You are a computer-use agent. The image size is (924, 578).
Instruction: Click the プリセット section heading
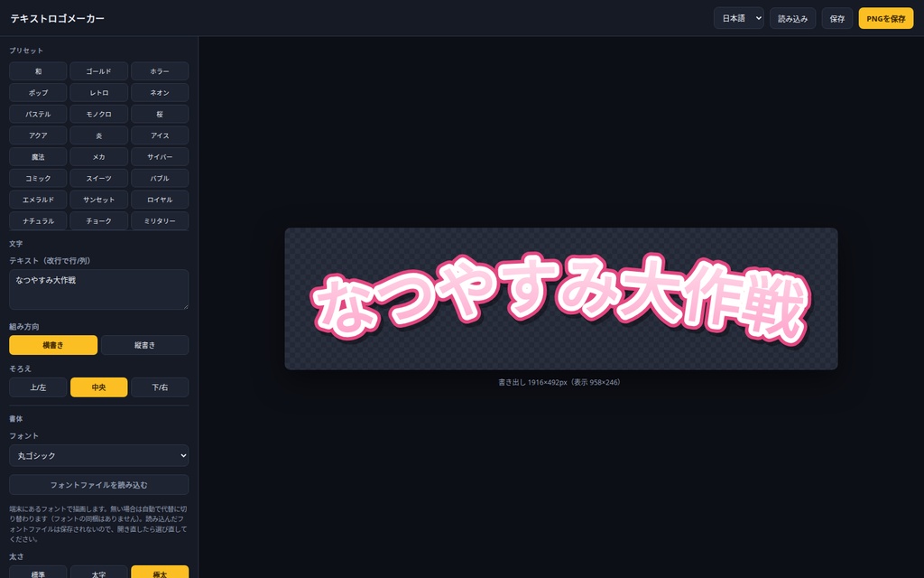pyautogui.click(x=26, y=51)
